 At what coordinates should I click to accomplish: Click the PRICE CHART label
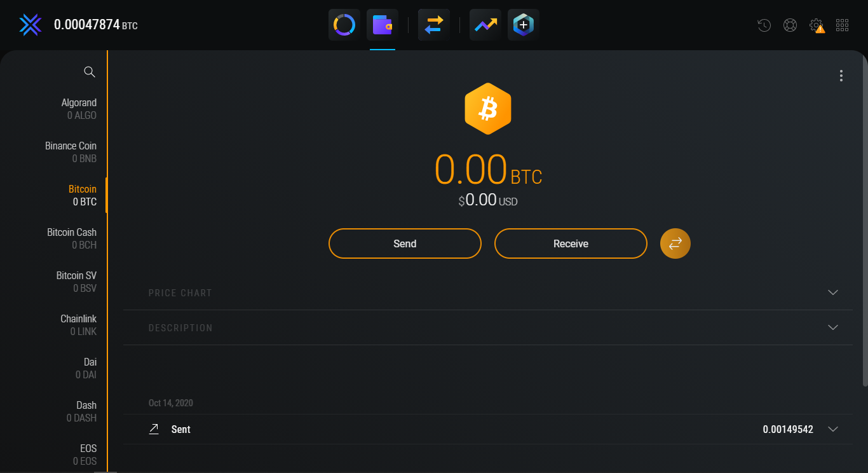pyautogui.click(x=180, y=293)
